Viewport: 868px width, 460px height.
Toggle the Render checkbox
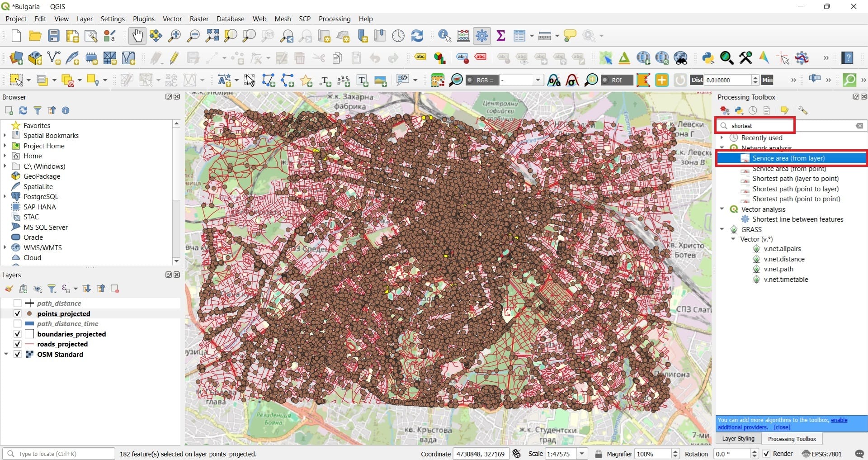tap(766, 454)
